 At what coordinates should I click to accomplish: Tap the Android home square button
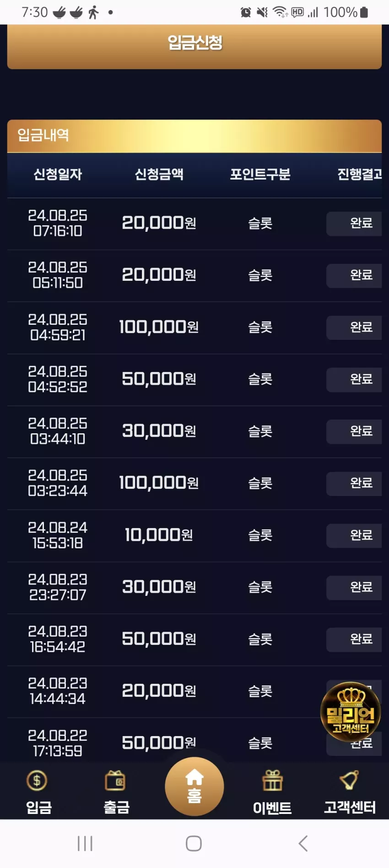point(194,843)
